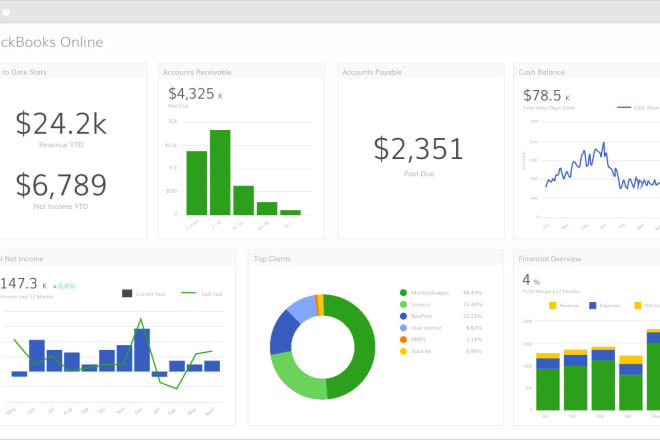Select the Jan stacked bar in Financial Overview
Viewport: 660px width, 440px height.
pyautogui.click(x=548, y=381)
